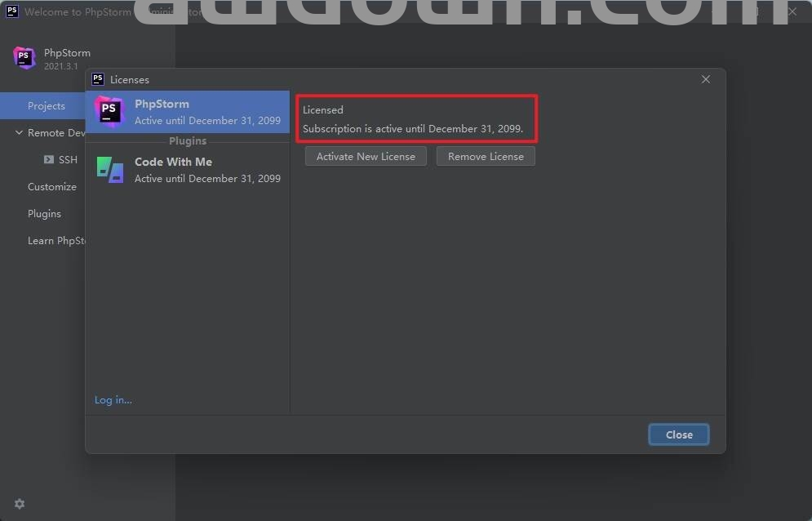Open the Learn PhpStorm section
Image resolution: width=812 pixels, height=521 pixels.
coord(56,241)
